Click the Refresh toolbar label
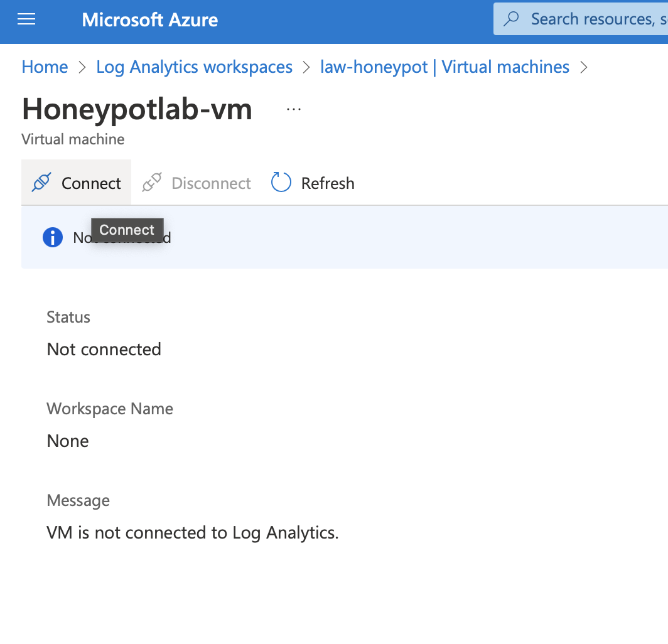The image size is (668, 644). coord(328,183)
